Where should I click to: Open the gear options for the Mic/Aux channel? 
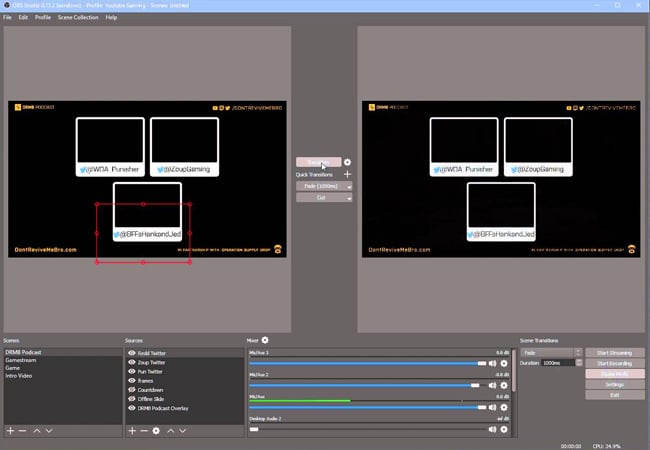point(504,407)
